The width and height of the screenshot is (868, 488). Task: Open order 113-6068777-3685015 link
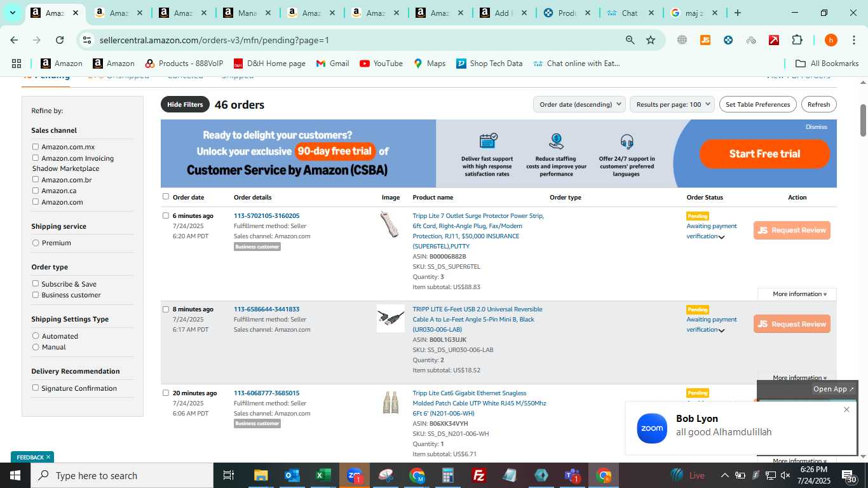click(x=266, y=393)
